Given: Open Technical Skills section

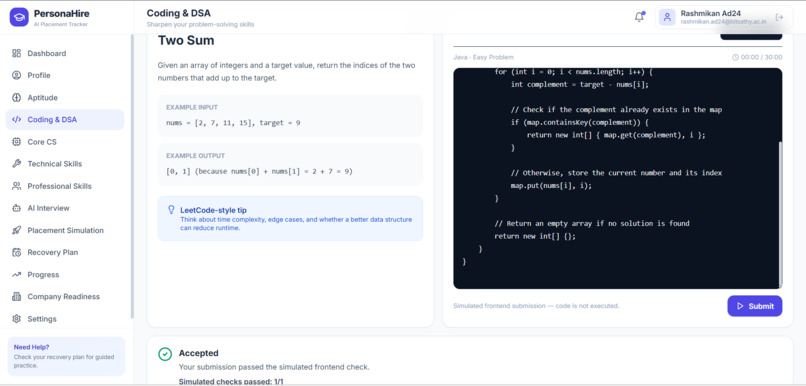Looking at the screenshot, I should (65, 164).
